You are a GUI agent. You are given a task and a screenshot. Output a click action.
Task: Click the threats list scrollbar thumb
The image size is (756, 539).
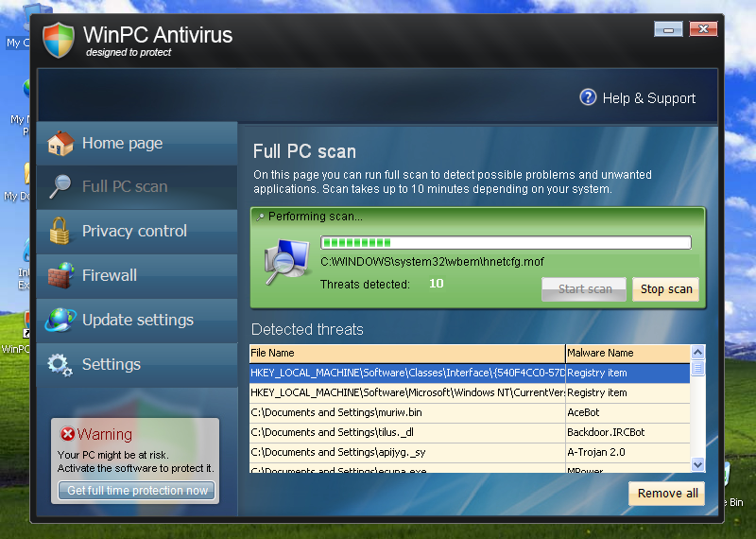[x=697, y=369]
